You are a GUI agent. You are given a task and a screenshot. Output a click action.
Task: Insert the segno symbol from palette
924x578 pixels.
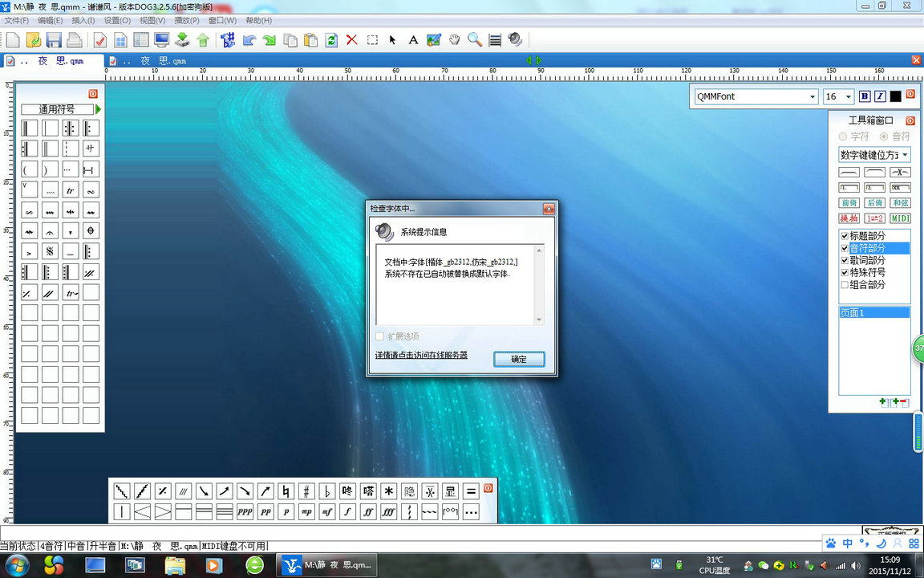(x=50, y=251)
